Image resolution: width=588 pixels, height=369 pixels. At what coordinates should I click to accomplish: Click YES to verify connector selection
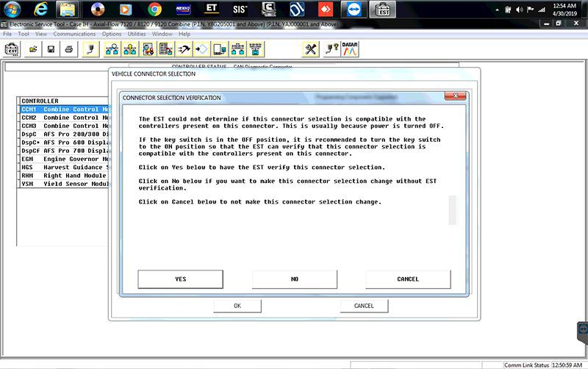[x=180, y=279]
